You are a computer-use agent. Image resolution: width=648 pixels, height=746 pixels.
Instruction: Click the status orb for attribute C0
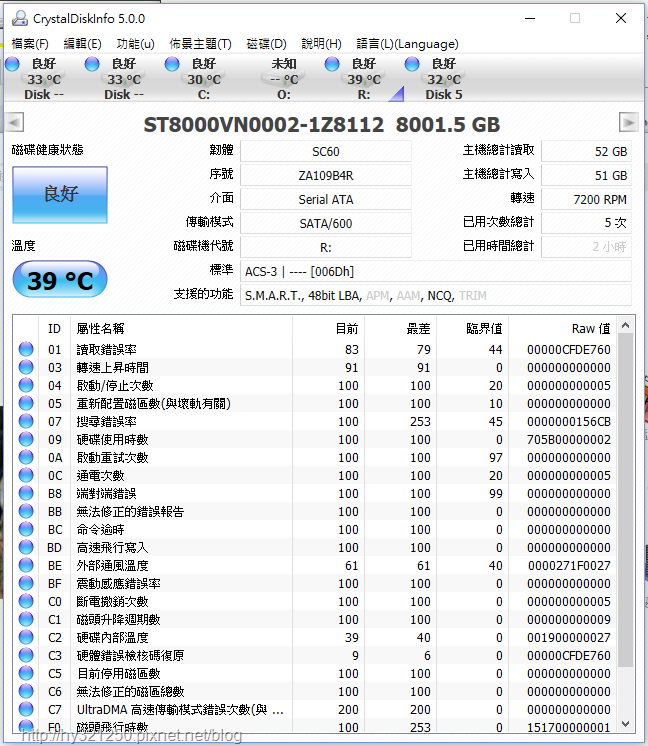click(x=26, y=601)
